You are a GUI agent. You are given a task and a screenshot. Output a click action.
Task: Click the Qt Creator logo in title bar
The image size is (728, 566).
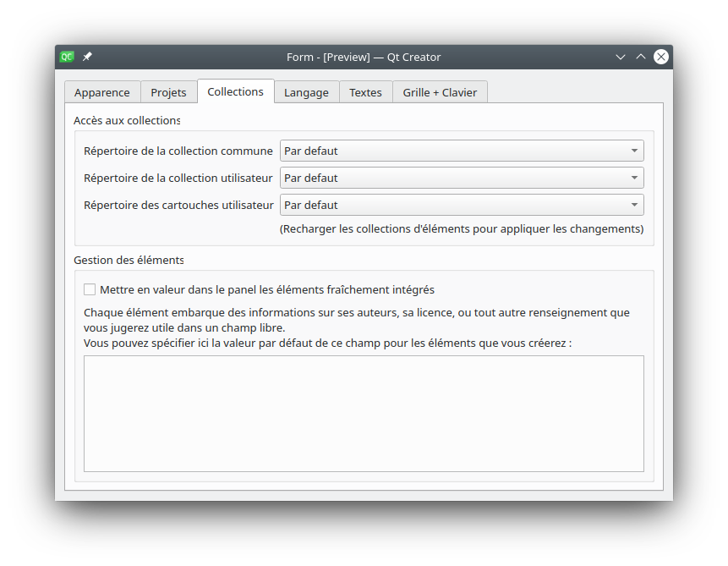[67, 57]
